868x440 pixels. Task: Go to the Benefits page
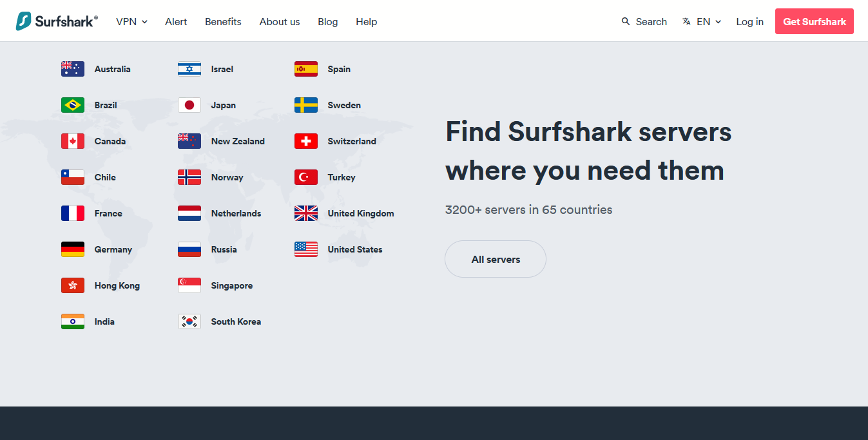click(x=223, y=22)
